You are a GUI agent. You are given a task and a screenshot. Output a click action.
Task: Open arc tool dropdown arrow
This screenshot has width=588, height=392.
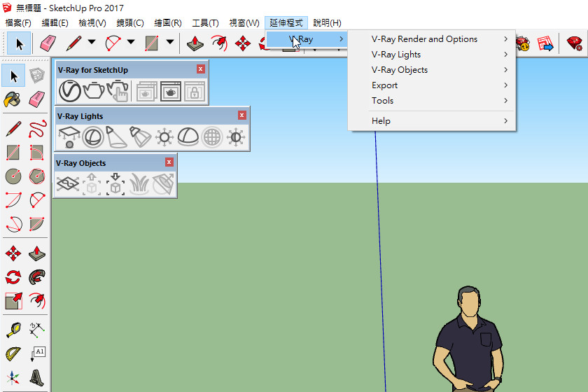point(131,41)
